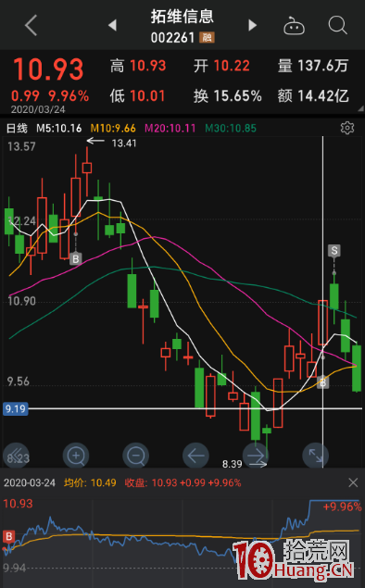Zoom out the candlestick chart
The width and height of the screenshot is (365, 588).
[x=136, y=456]
